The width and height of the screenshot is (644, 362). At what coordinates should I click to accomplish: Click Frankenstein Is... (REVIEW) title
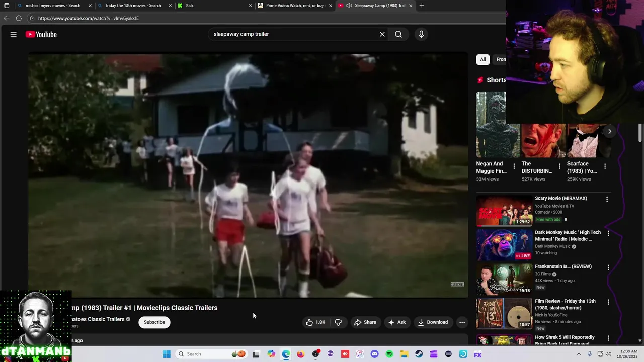[563, 266]
